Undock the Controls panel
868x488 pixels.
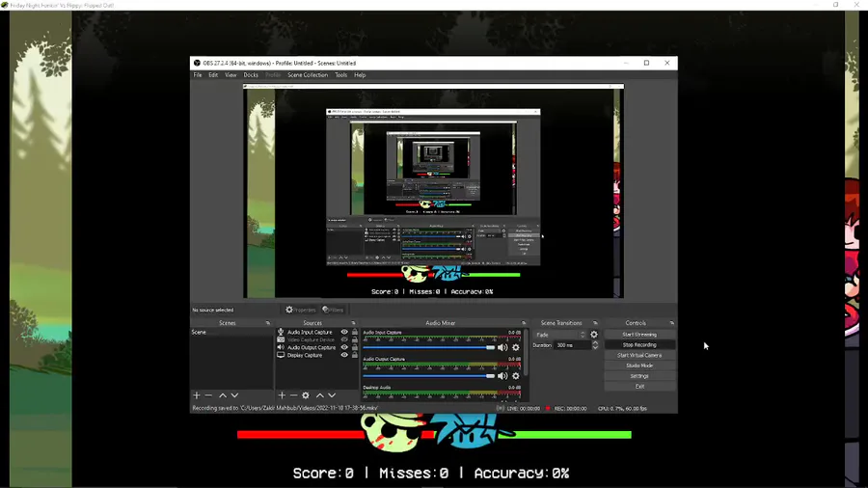pos(671,323)
